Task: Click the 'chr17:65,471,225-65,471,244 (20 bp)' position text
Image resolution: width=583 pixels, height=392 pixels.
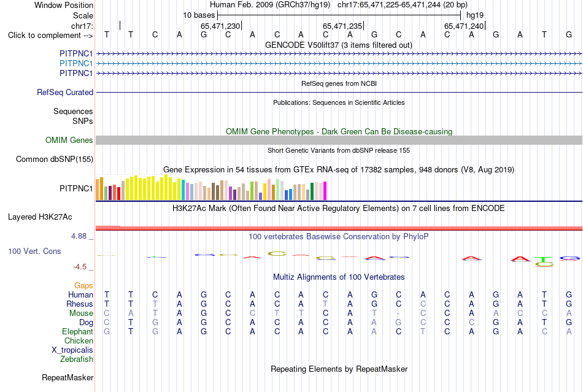Action: coord(403,5)
